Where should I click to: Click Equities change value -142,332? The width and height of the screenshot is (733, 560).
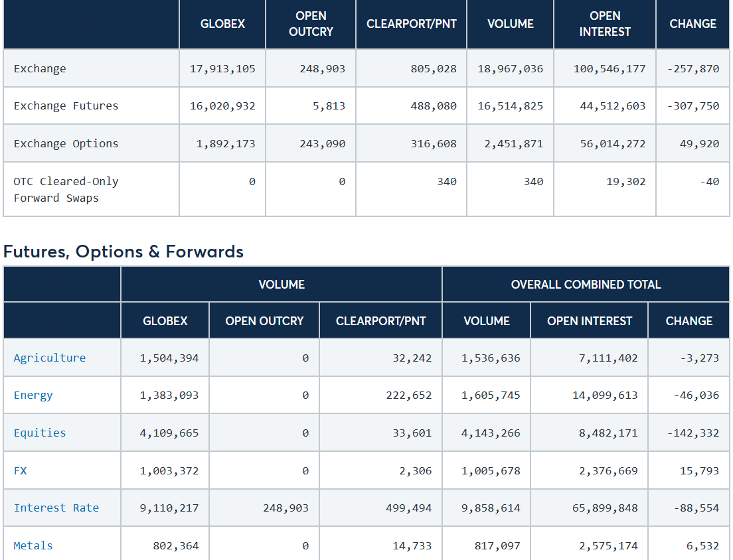[692, 433]
